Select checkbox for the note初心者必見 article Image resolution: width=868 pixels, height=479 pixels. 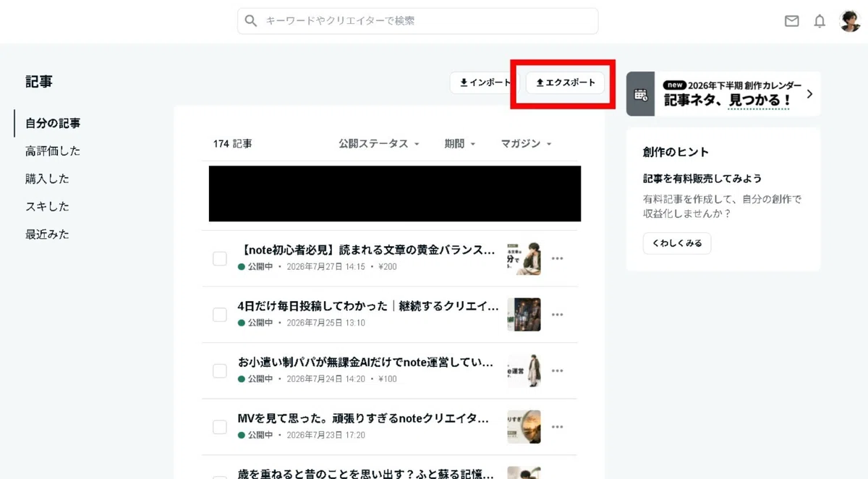coord(220,258)
